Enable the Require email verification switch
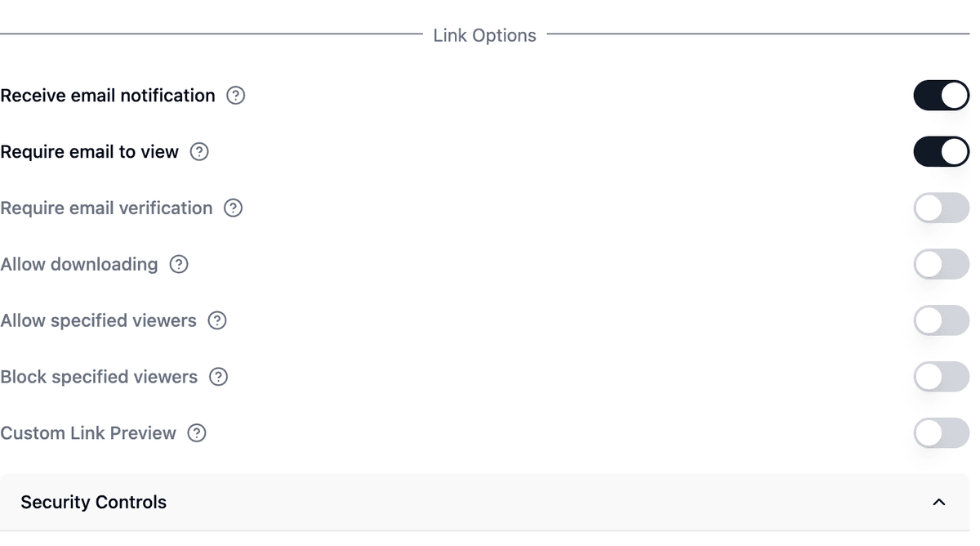The height and width of the screenshot is (546, 980). point(941,208)
